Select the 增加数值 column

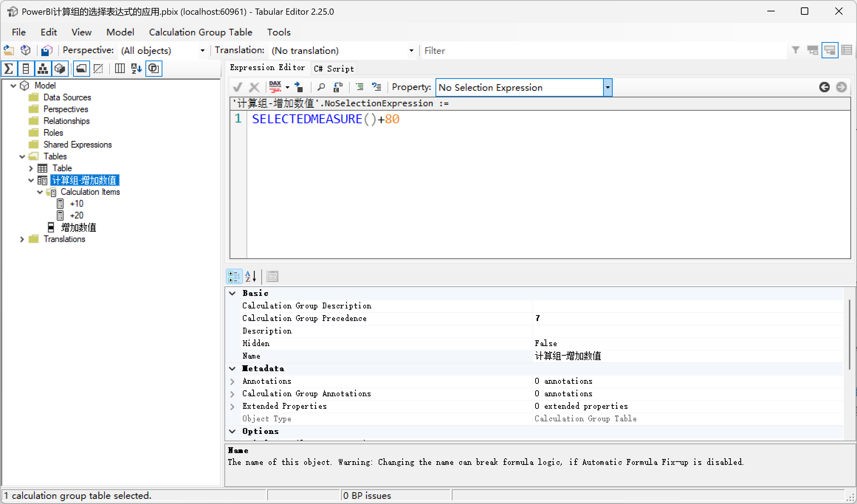coord(78,227)
